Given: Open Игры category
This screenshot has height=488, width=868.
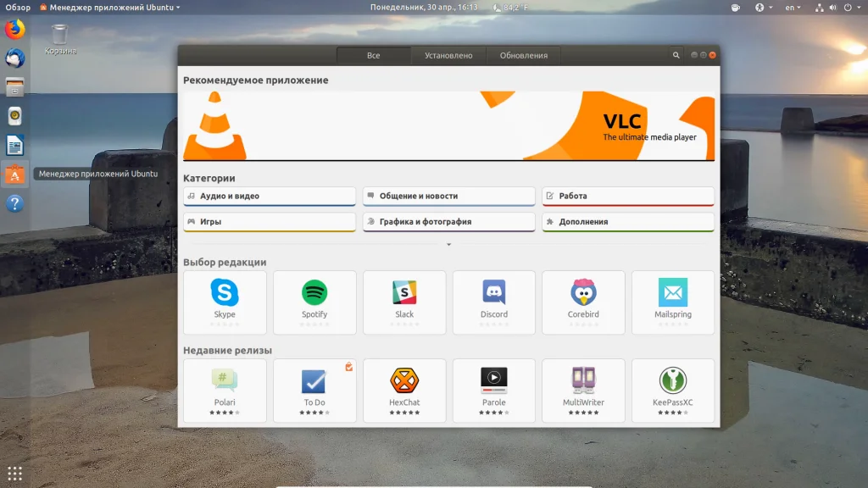Looking at the screenshot, I should tap(270, 221).
